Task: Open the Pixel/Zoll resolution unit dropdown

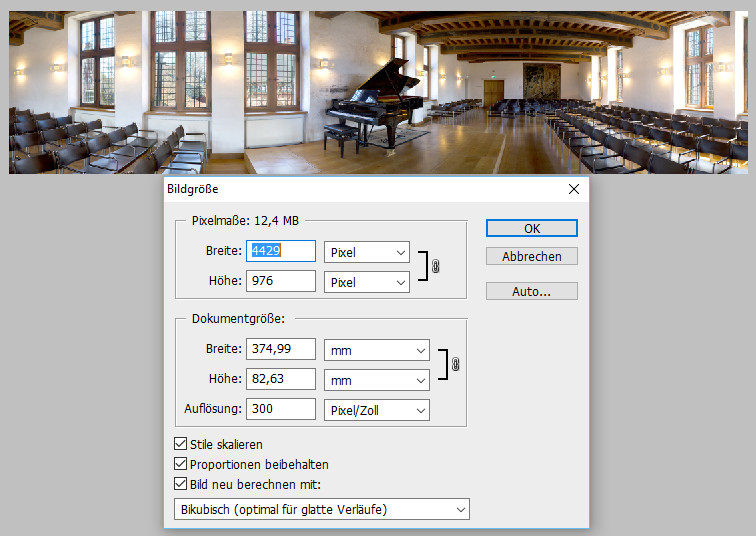Action: click(x=376, y=410)
